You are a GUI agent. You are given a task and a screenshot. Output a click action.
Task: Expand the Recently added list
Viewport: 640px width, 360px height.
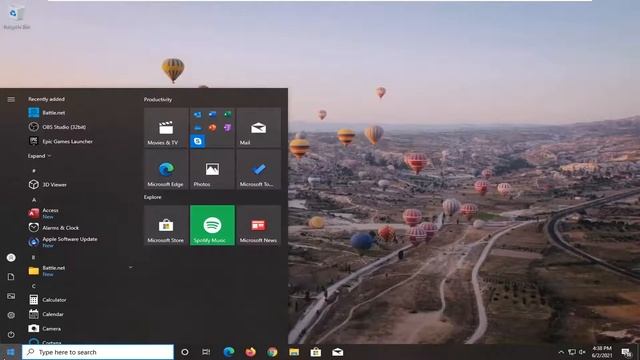pyautogui.click(x=39, y=156)
